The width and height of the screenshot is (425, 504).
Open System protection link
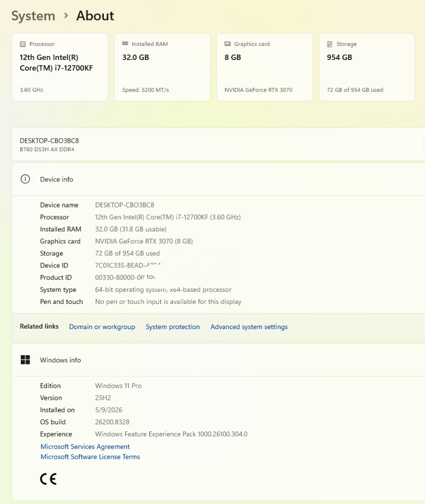point(172,327)
